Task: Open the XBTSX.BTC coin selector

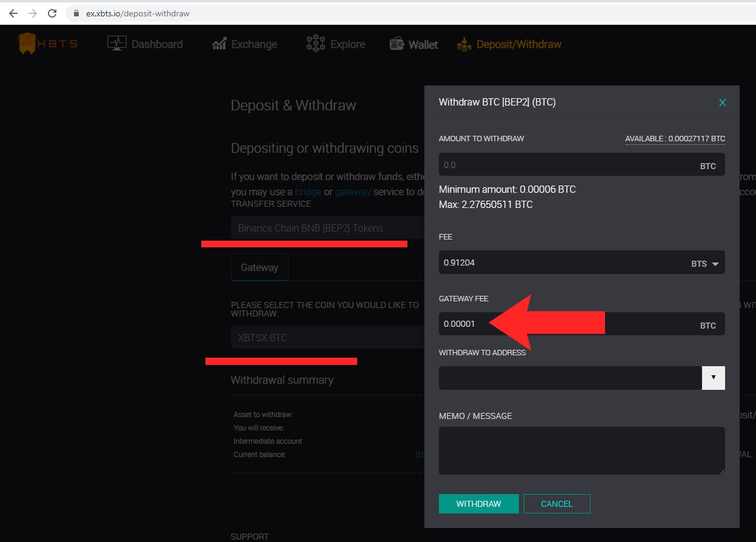Action: (x=327, y=338)
